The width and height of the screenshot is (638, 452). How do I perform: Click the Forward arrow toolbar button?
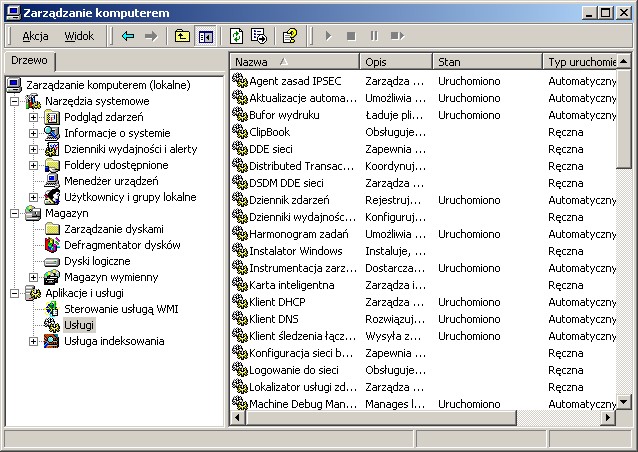[x=151, y=36]
